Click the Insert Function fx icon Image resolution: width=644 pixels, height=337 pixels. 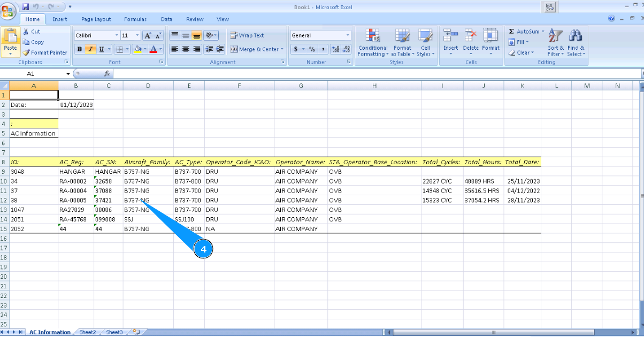[x=107, y=74]
